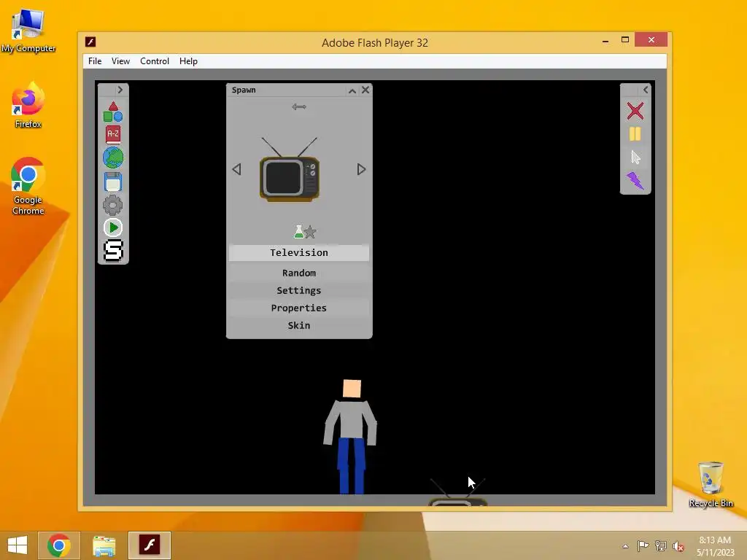The width and height of the screenshot is (747, 560).
Task: Click the Flash Player title bar icon
Action: (90, 42)
